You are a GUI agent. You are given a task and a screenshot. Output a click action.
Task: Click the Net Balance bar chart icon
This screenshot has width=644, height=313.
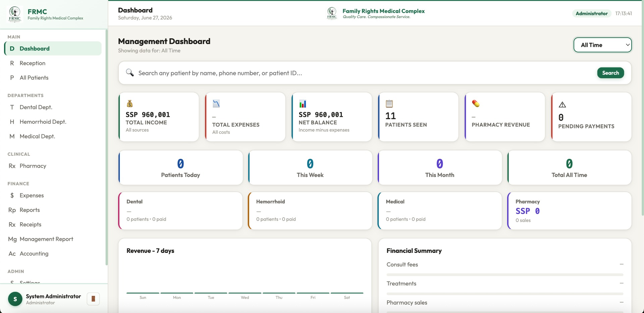[x=303, y=103]
